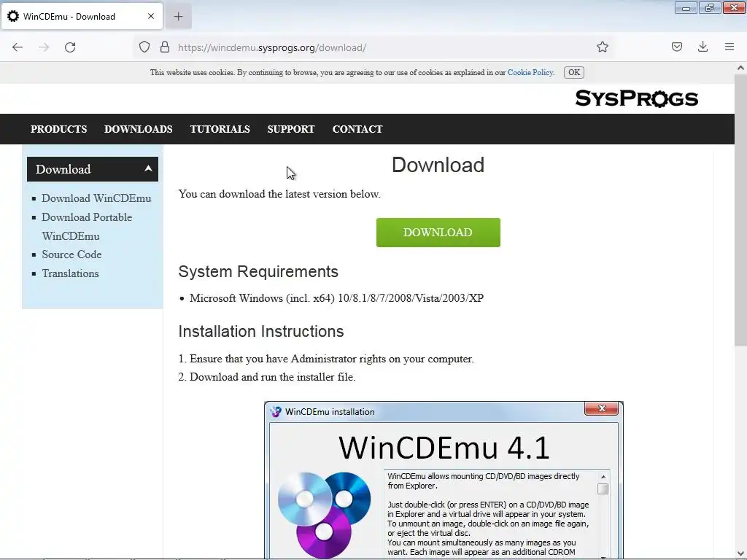This screenshot has width=747, height=560.
Task: Open the PRODUCTS menu
Action: (58, 129)
